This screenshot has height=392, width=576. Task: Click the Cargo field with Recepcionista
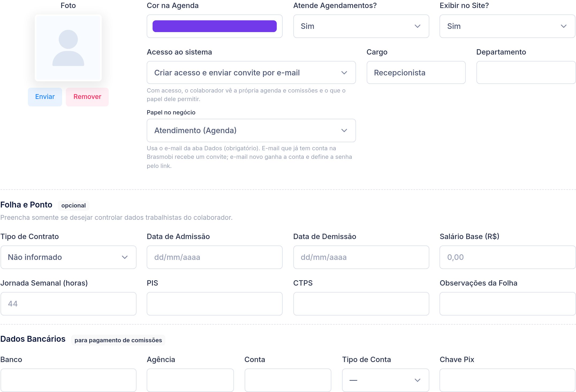click(416, 73)
